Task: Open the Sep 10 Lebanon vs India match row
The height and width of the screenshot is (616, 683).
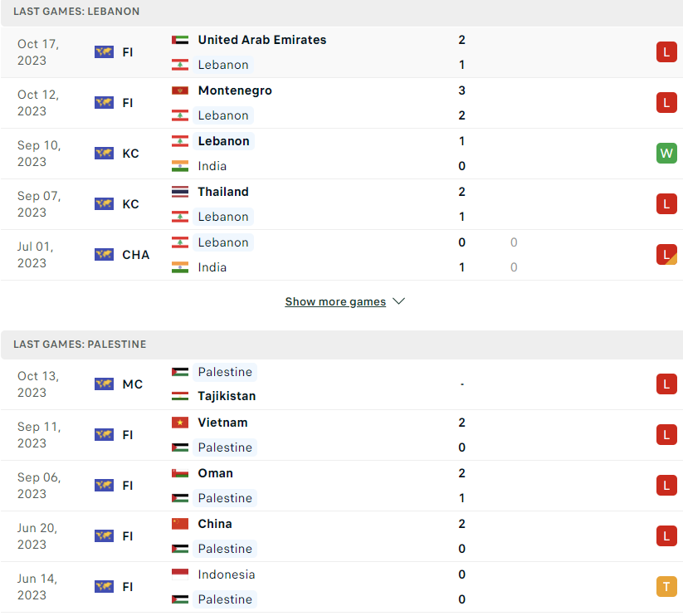Action: tap(342, 154)
